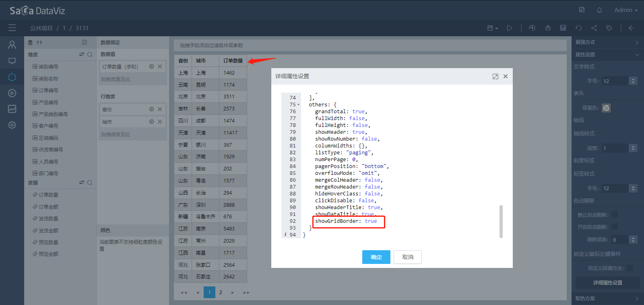Click the hamburger menu icon
The width and height of the screenshot is (644, 305).
(12, 28)
